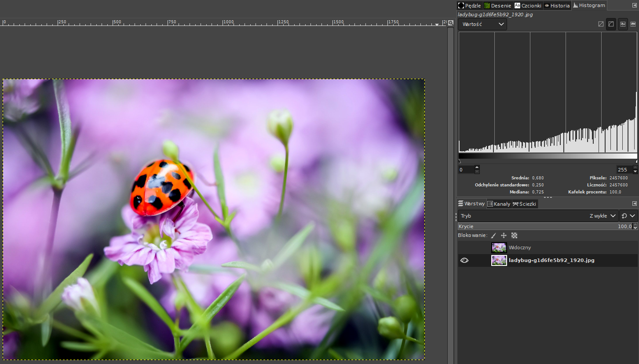Open the layer mode group switcher
Image resolution: width=639 pixels, height=364 pixels.
point(628,216)
